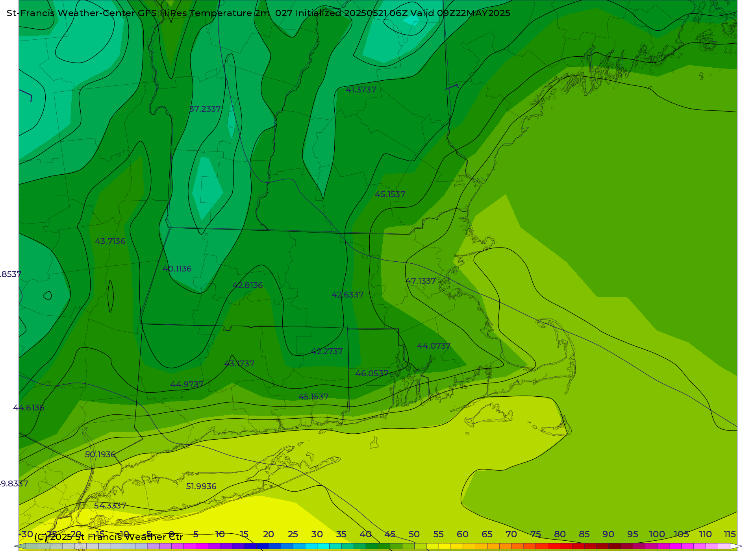Click the colorbar scale label 65
The height and width of the screenshot is (551, 756).
(x=487, y=534)
